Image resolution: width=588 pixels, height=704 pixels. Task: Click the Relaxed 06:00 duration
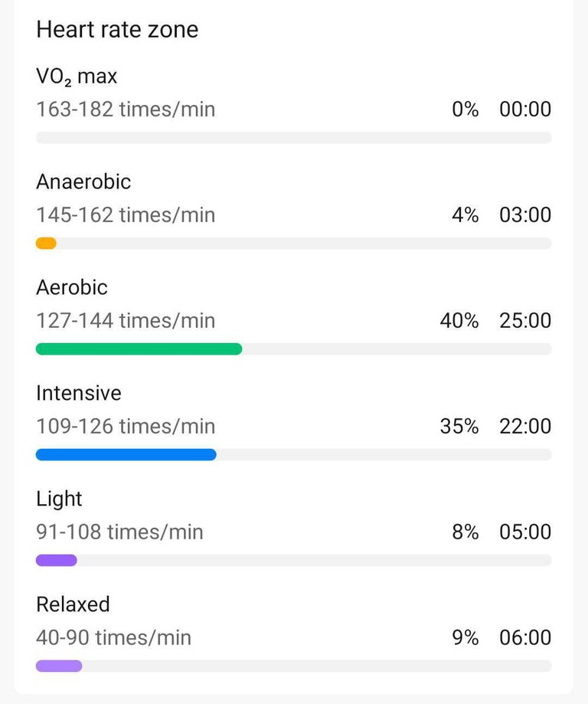coord(525,637)
